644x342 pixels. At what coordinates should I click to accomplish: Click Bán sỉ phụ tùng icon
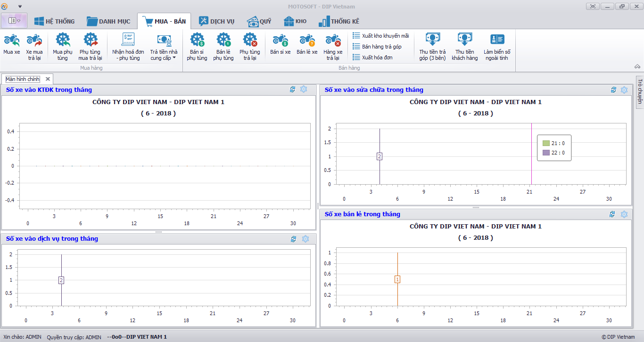pyautogui.click(x=197, y=40)
